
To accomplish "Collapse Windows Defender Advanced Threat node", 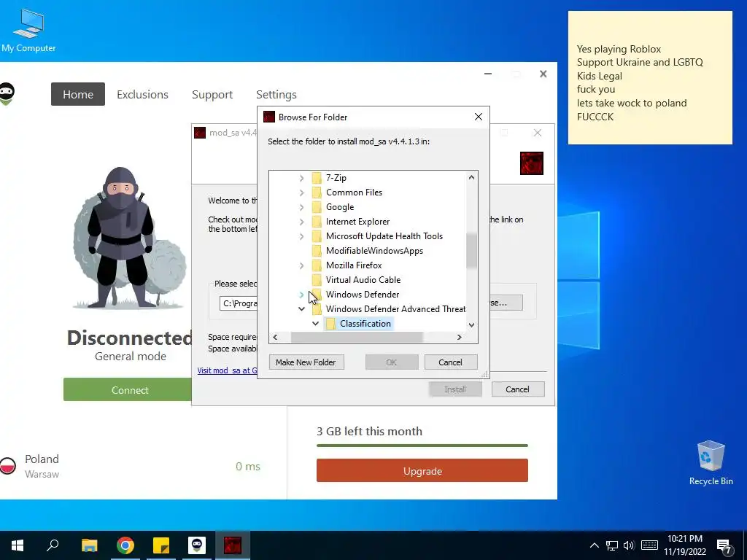I will [301, 309].
